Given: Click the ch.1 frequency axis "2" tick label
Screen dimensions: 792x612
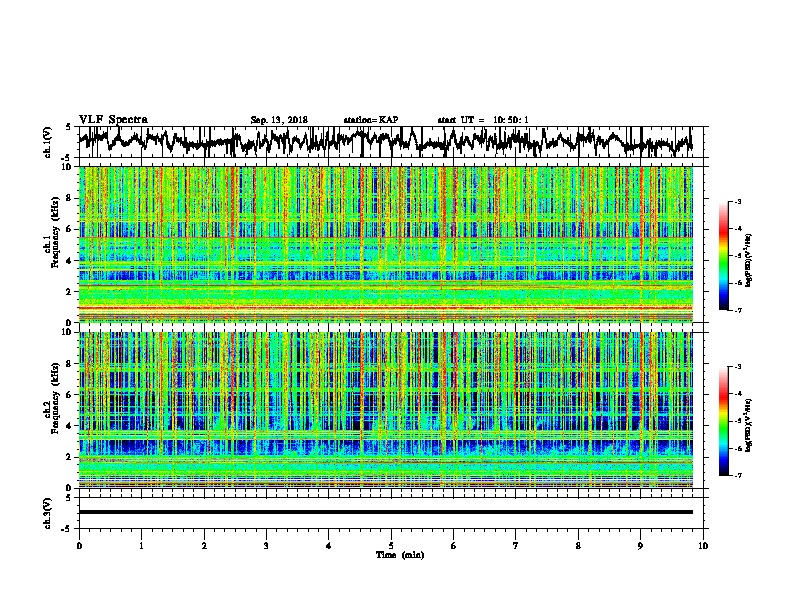Looking at the screenshot, I should (x=69, y=291).
